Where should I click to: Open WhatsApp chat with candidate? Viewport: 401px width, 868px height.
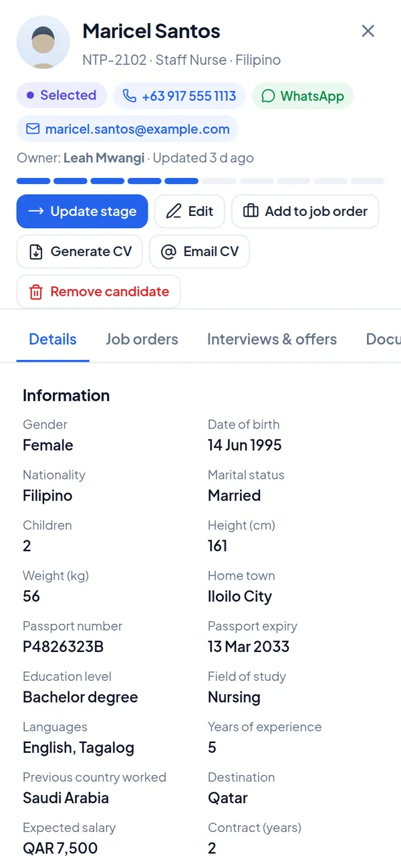302,96
